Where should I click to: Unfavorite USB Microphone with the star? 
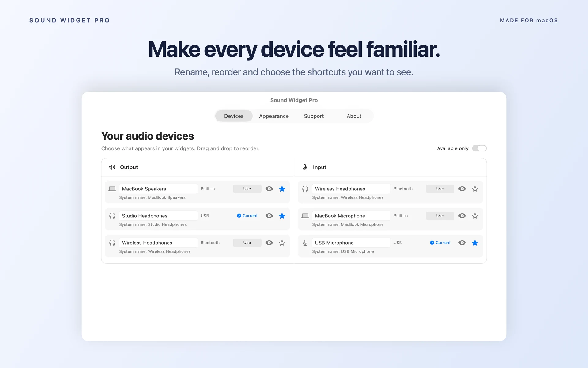(x=475, y=243)
